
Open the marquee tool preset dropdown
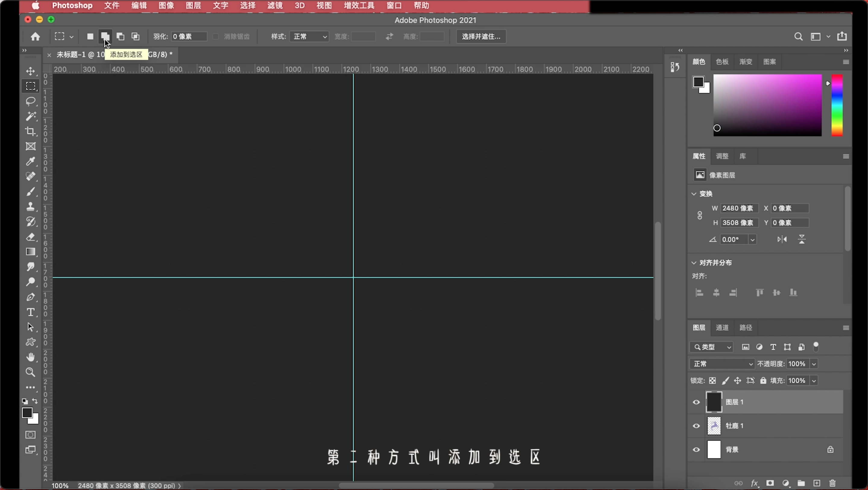tap(71, 37)
